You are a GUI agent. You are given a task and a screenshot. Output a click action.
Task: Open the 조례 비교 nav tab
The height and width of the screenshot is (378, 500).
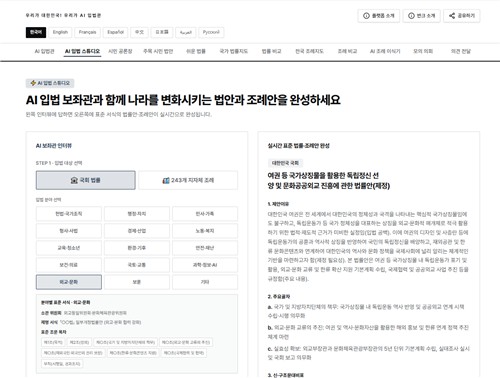[347, 51]
